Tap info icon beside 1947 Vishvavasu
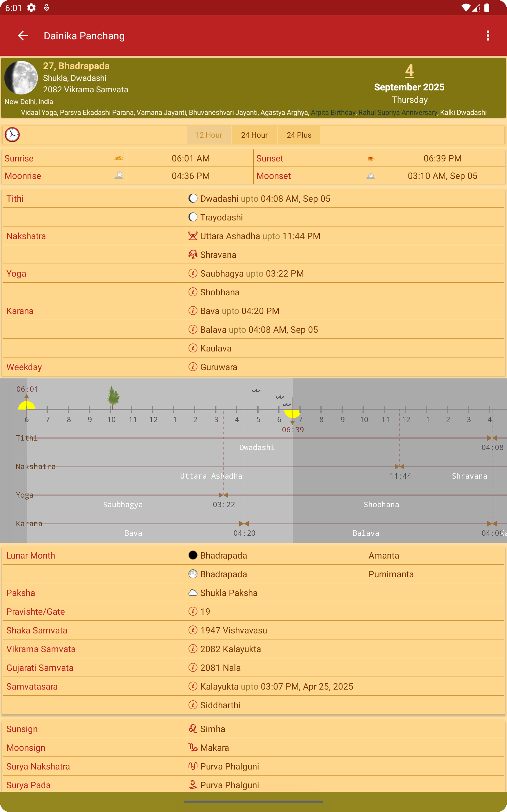Screen dimensions: 507x812 click(x=193, y=630)
